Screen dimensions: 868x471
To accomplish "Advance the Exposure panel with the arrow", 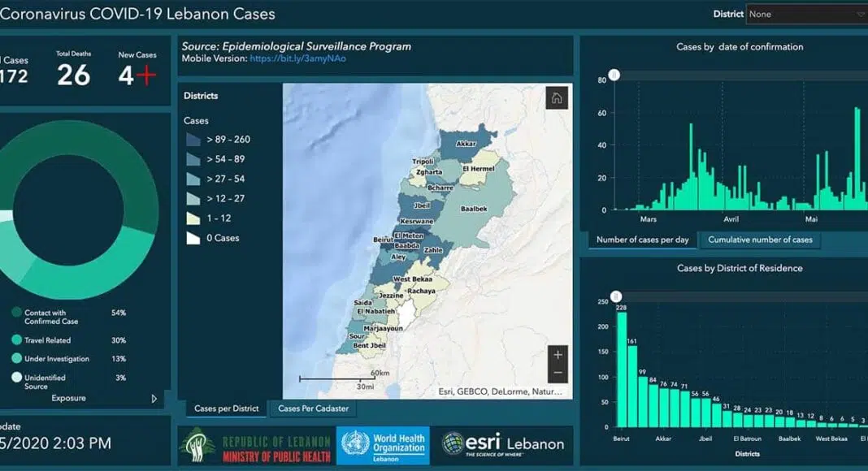I will tap(154, 399).
